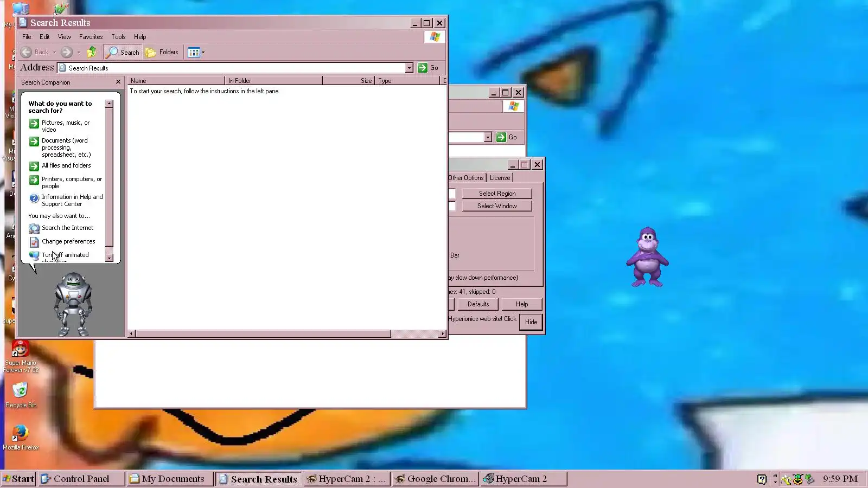Open the Help menu
868x488 pixels.
click(x=140, y=37)
